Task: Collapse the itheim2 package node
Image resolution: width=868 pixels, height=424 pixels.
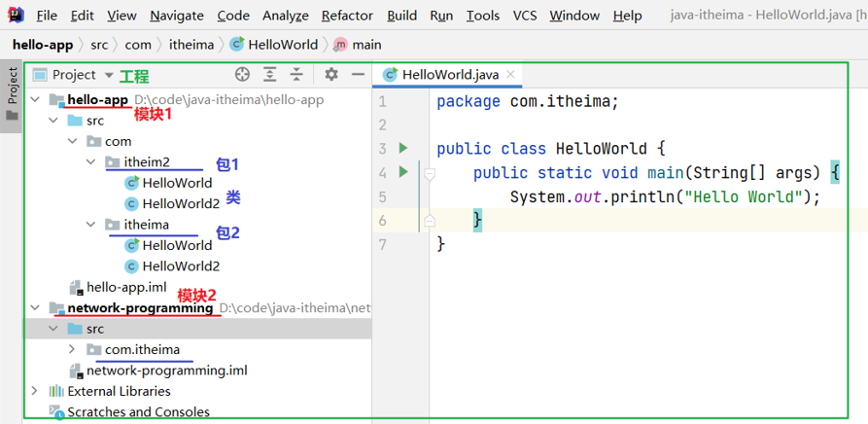Action: coord(90,161)
